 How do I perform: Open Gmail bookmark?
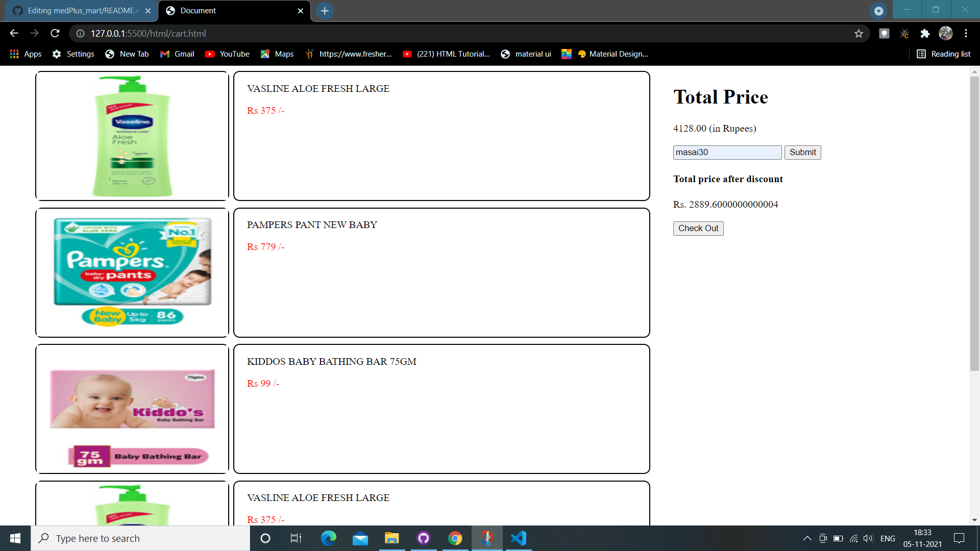(x=177, y=54)
